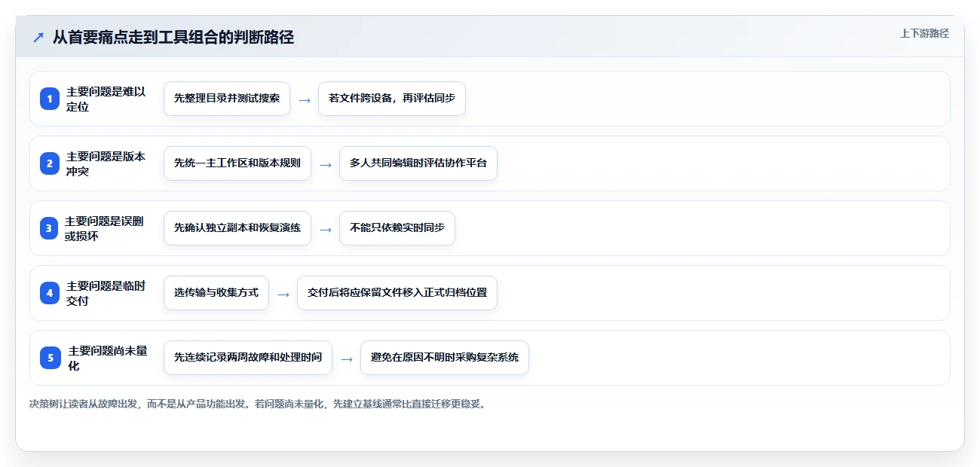The image size is (980, 467).
Task: Select step badge number 3
Action: click(49, 228)
